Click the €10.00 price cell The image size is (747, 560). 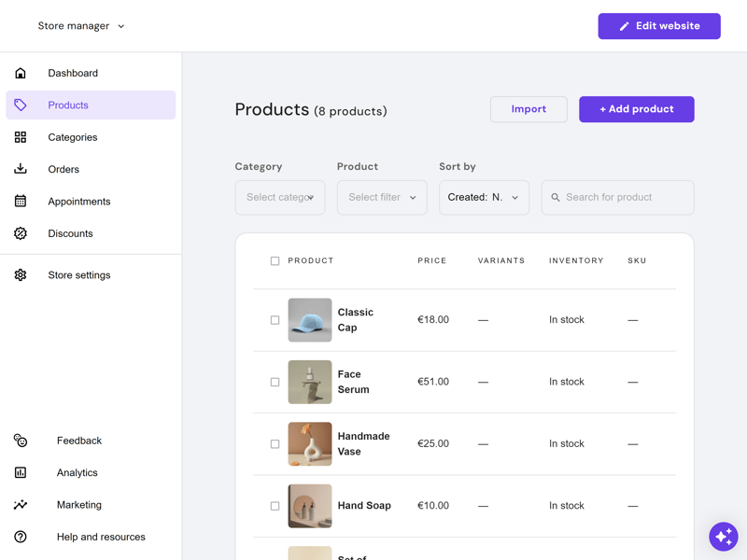click(433, 505)
